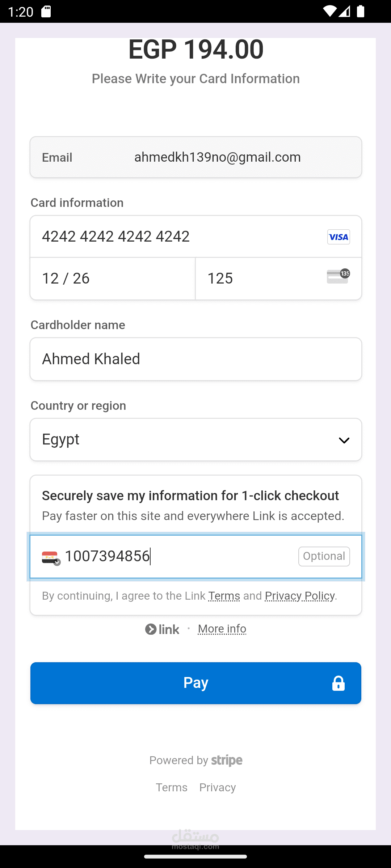
Task: Tap the Stripe logo in footer
Action: coord(227,760)
